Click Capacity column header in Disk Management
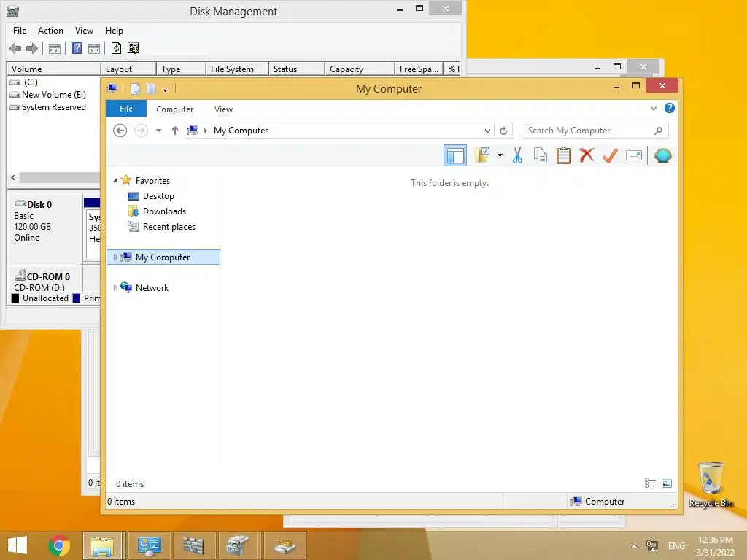The width and height of the screenshot is (747, 560). [360, 69]
